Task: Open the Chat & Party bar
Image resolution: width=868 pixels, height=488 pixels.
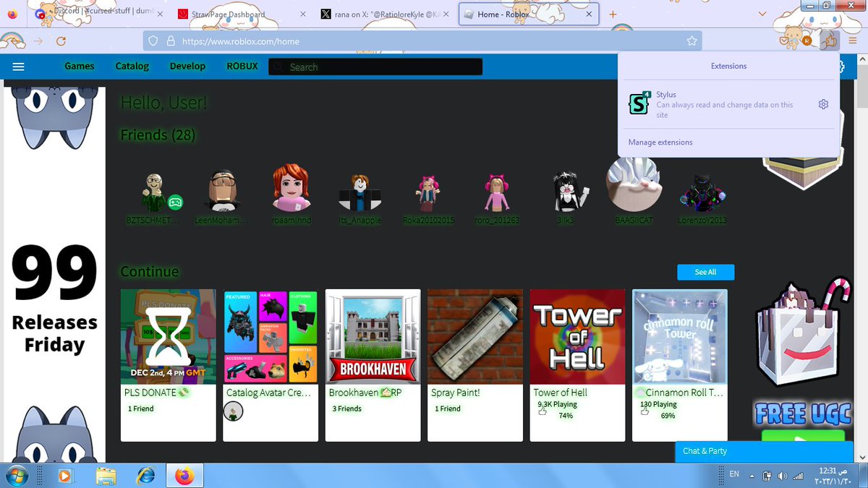Action: 764,450
